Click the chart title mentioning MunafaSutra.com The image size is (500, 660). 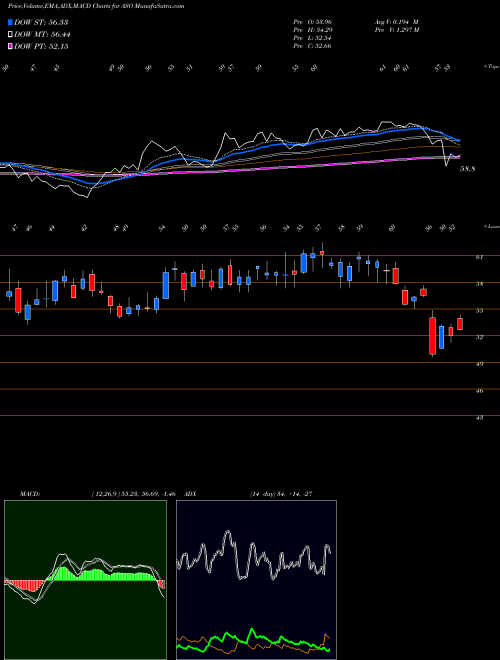pyautogui.click(x=96, y=6)
